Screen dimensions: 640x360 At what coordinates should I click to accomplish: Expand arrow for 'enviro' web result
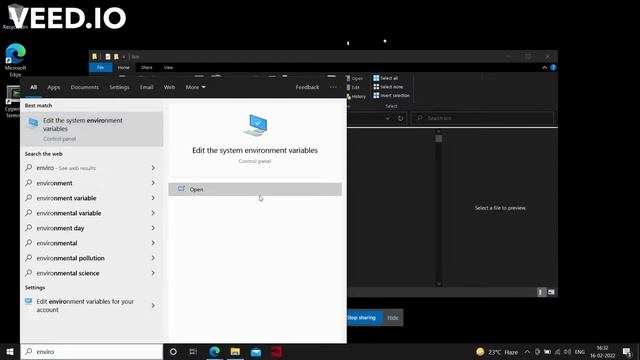coord(153,168)
